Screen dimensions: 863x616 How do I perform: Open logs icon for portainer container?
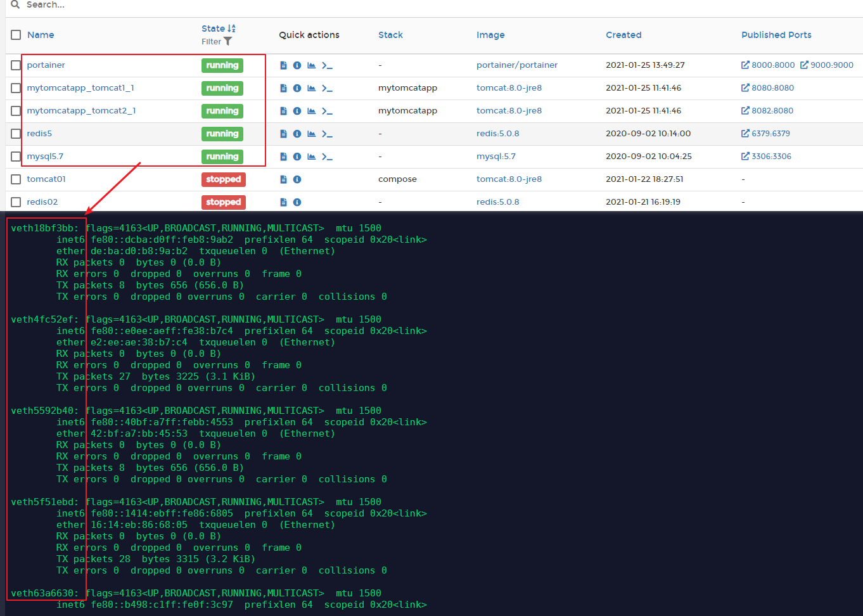[x=283, y=65]
